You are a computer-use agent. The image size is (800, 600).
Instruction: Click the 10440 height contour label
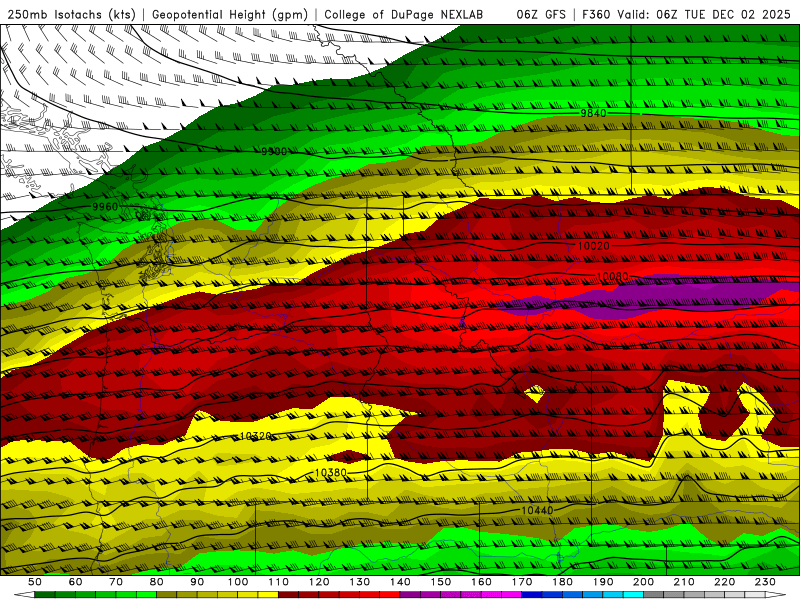point(537,510)
